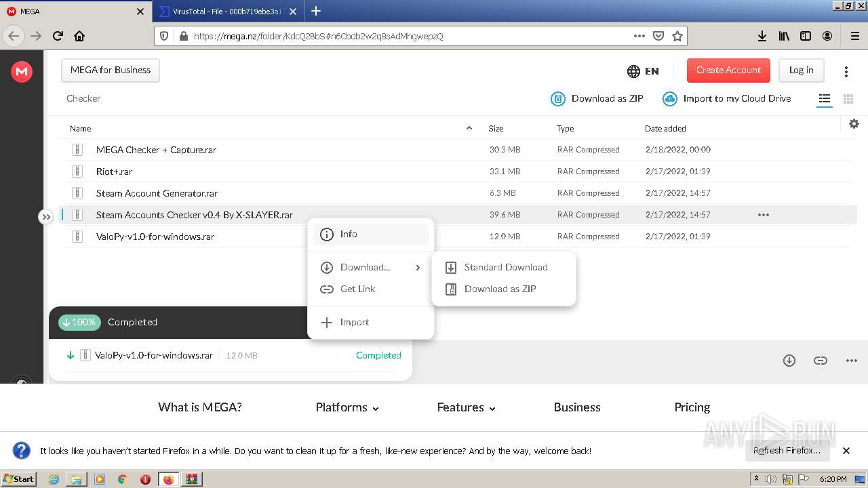Viewport: 868px width, 488px height.
Task: Open Windows Start menu
Action: point(19,479)
